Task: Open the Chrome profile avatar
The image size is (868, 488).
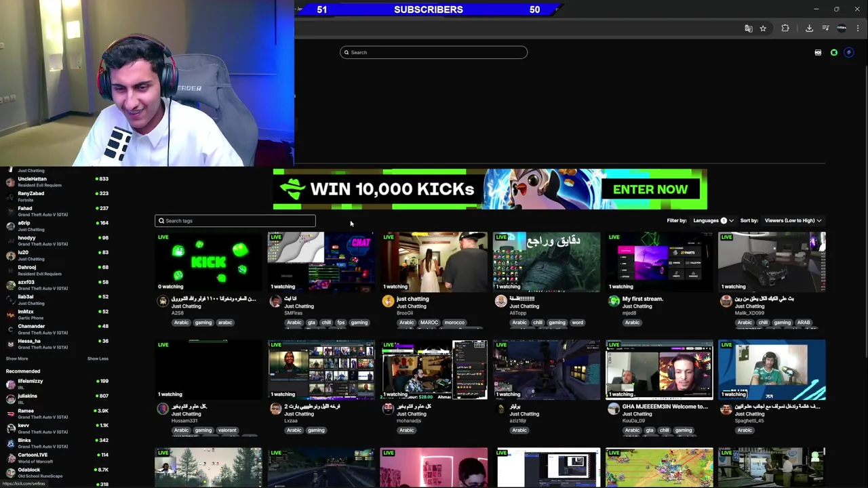Action: (x=842, y=28)
